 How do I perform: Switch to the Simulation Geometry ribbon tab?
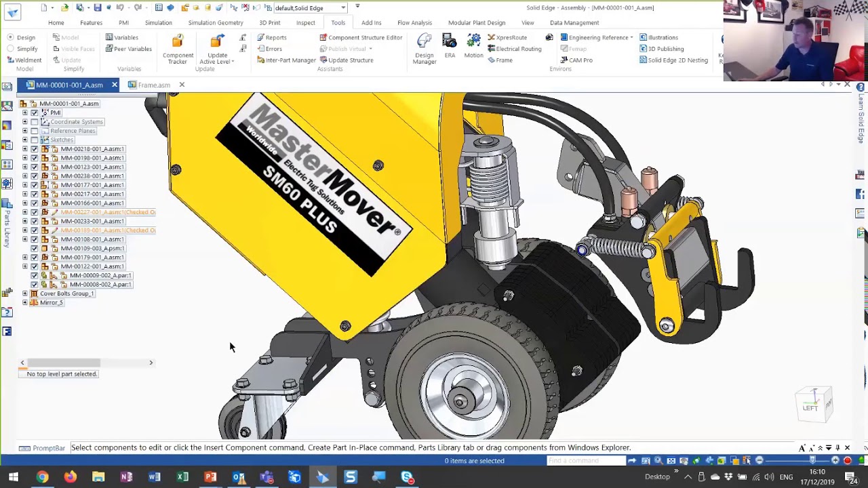pos(216,22)
